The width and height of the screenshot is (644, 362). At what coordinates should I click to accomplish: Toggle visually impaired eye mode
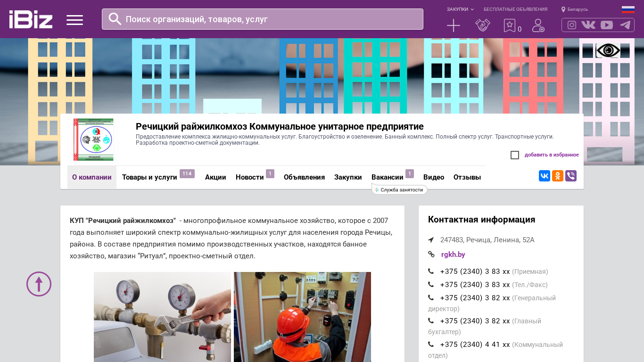click(608, 50)
